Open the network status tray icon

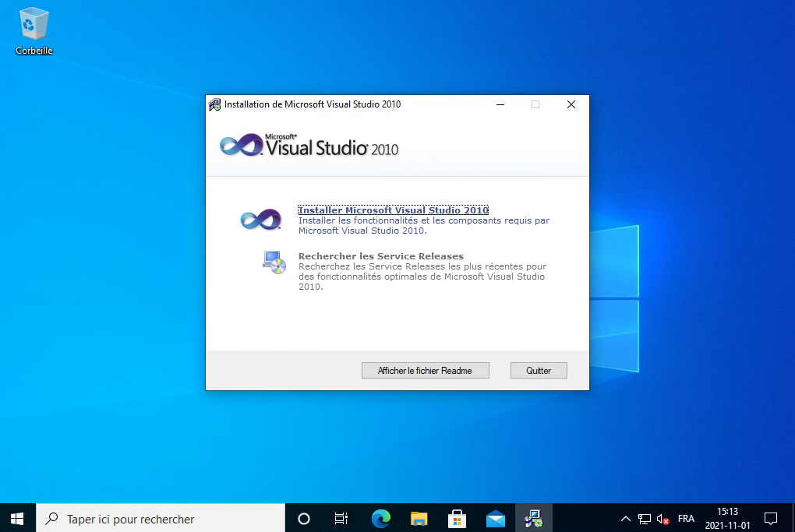645,519
